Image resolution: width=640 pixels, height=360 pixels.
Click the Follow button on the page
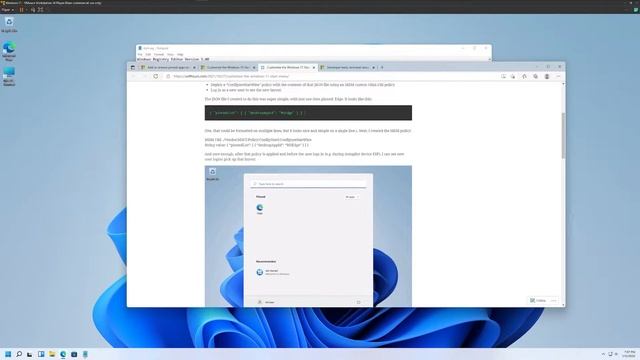pyautogui.click(x=539, y=300)
